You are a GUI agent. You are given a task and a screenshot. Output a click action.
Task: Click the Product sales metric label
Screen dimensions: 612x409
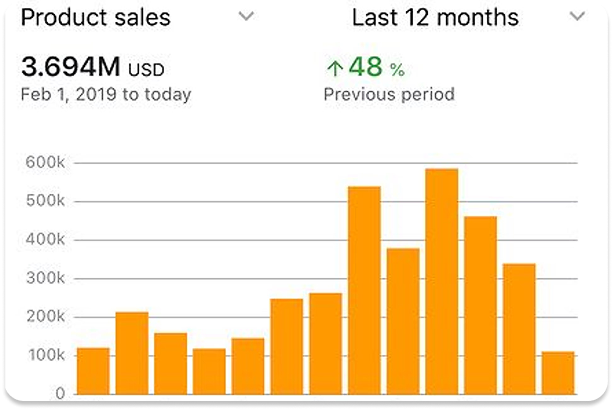[x=96, y=18]
